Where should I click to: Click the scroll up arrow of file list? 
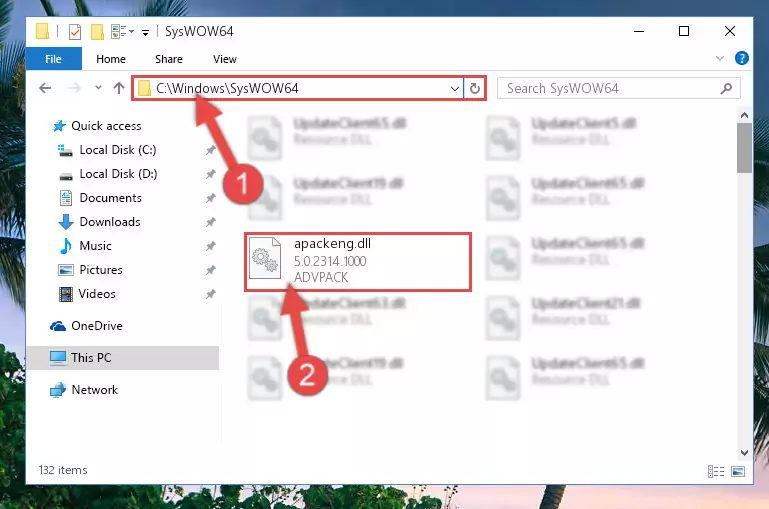(744, 115)
